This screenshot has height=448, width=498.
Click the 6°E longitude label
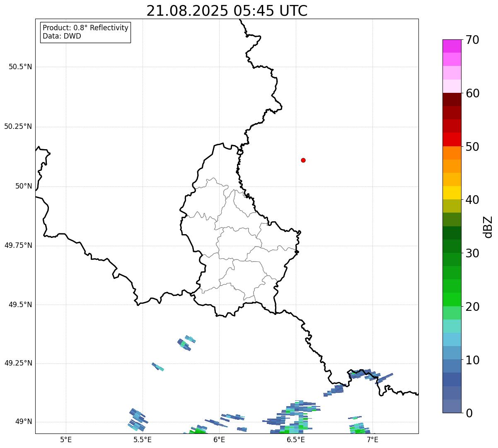point(219,440)
